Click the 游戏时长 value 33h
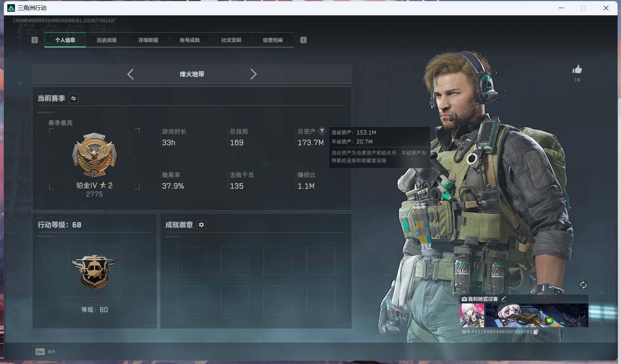This screenshot has width=621, height=364. click(168, 143)
